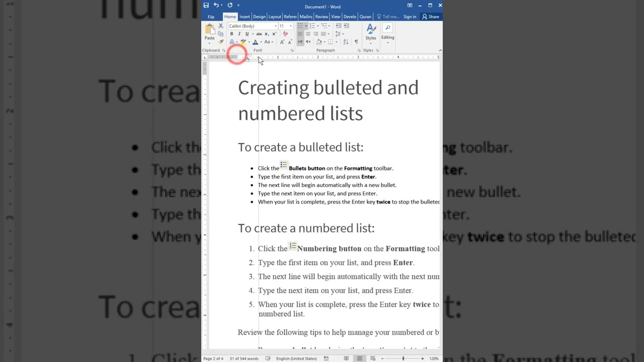The width and height of the screenshot is (644, 362).
Task: Open the Clipboard pane launcher
Action: [223, 50]
